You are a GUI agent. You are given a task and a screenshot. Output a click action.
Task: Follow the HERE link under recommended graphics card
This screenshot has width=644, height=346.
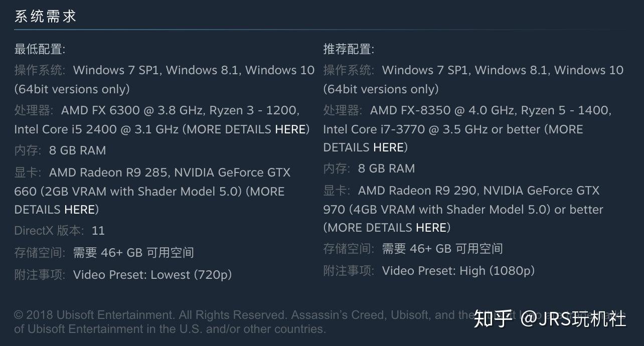(x=431, y=228)
